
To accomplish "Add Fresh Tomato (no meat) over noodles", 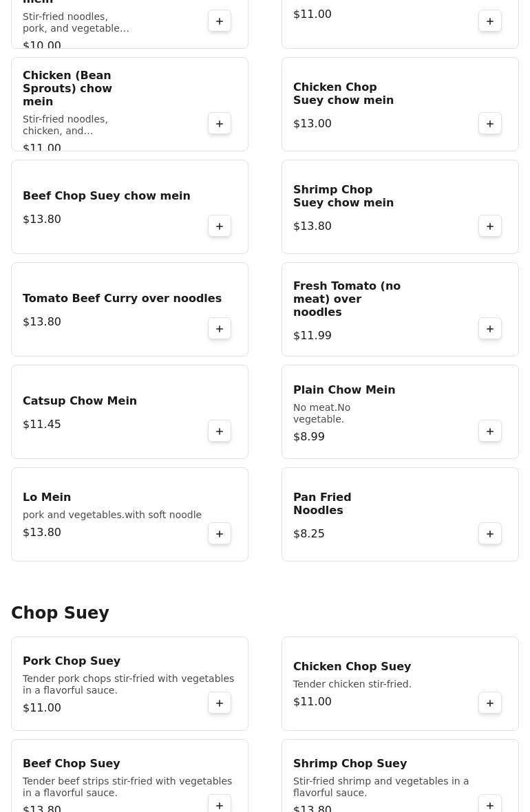I will tap(490, 329).
